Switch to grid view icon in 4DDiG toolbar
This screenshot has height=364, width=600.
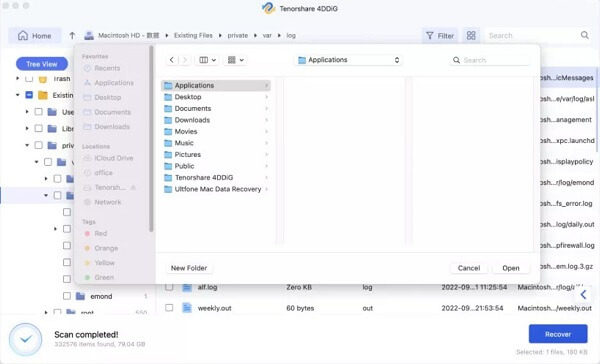pyautogui.click(x=471, y=36)
